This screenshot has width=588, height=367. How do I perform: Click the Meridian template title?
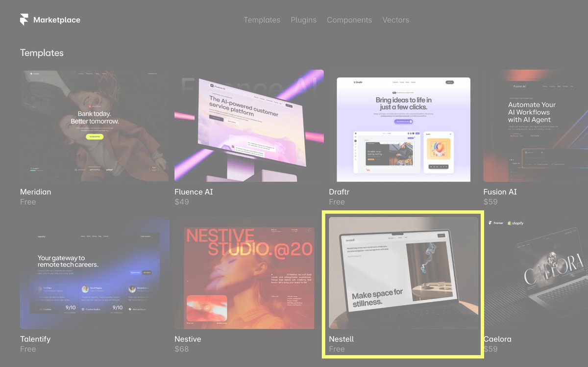(36, 192)
